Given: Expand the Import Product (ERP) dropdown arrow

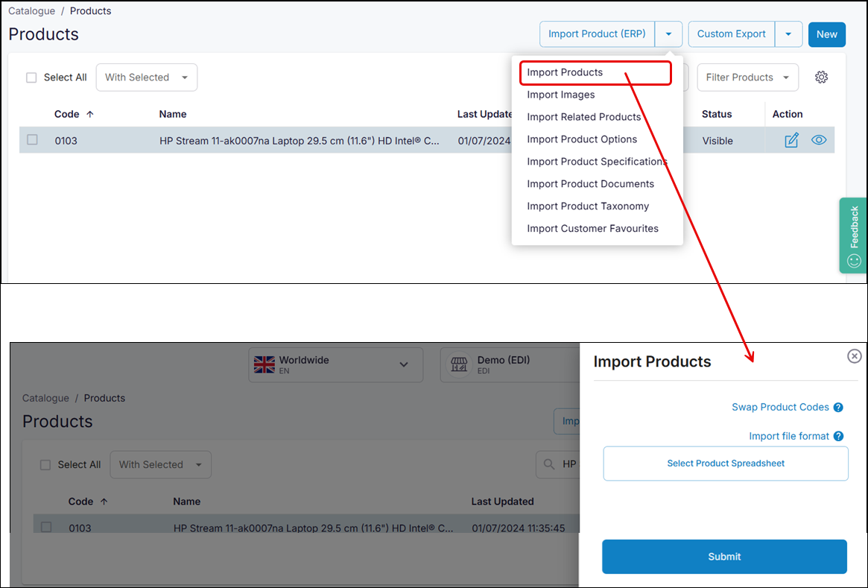Looking at the screenshot, I should [668, 34].
